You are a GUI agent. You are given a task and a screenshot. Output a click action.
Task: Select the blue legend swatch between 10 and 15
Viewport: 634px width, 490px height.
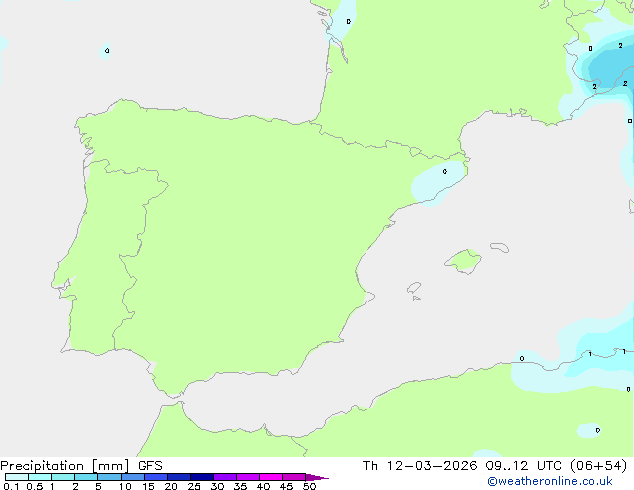pyautogui.click(x=133, y=477)
